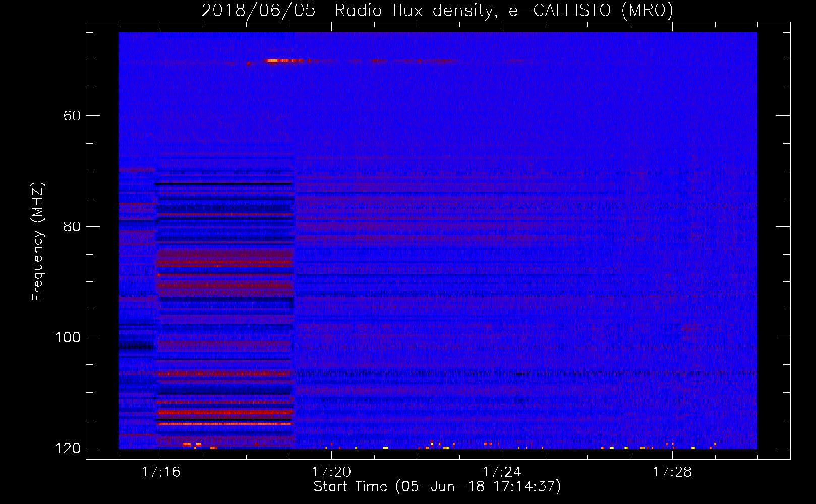Click the 17:24 time tick label
Image resolution: width=816 pixels, height=504 pixels.
(502, 472)
